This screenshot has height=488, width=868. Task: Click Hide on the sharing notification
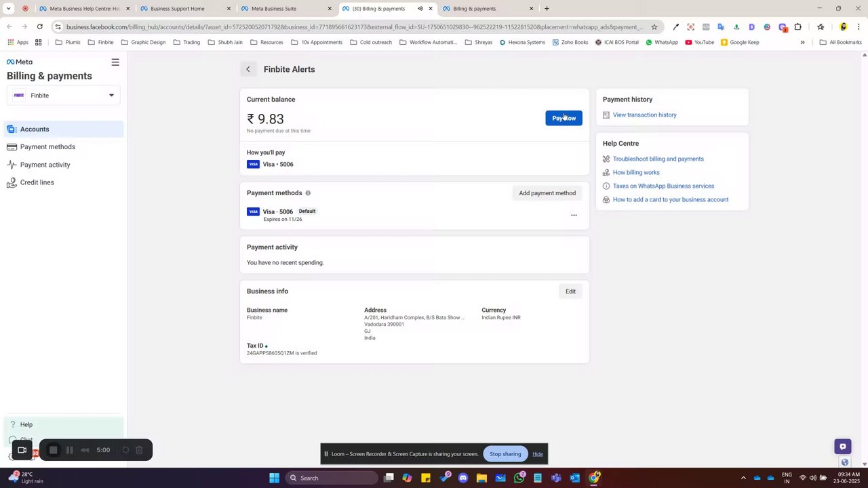[538, 454]
